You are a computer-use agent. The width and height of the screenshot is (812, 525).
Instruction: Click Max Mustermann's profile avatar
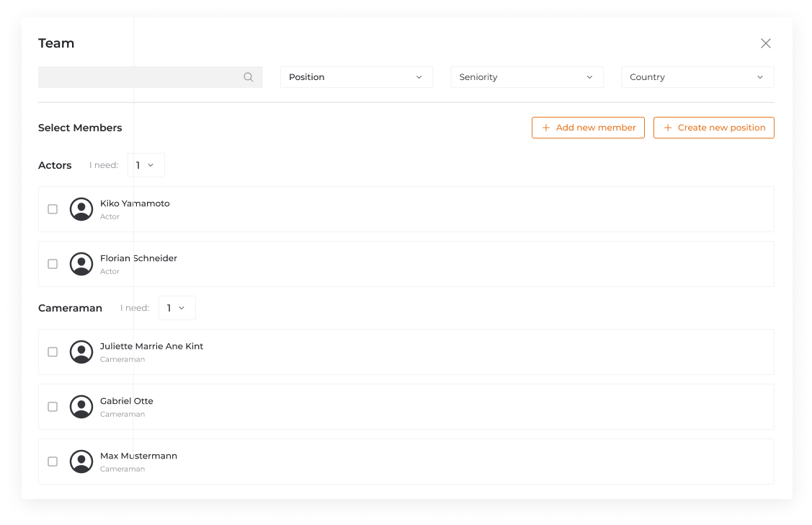81,462
